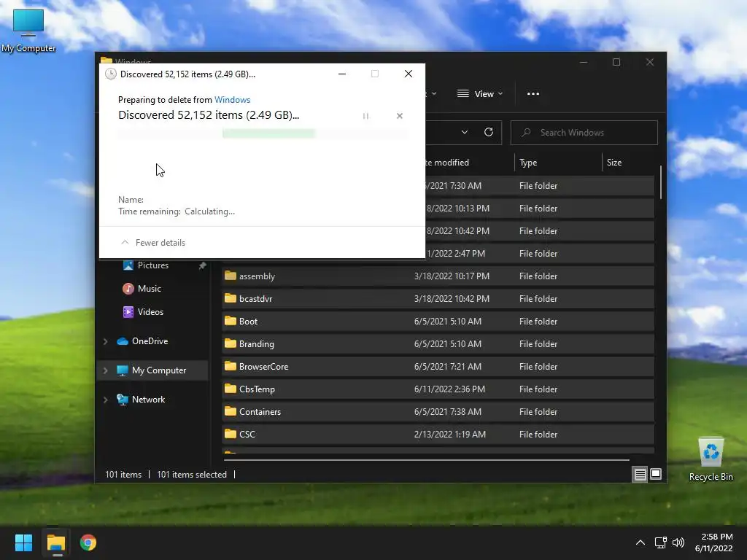Viewport: 747px width, 560px height.
Task: Open My Computer desktop shortcut
Action: (28, 31)
